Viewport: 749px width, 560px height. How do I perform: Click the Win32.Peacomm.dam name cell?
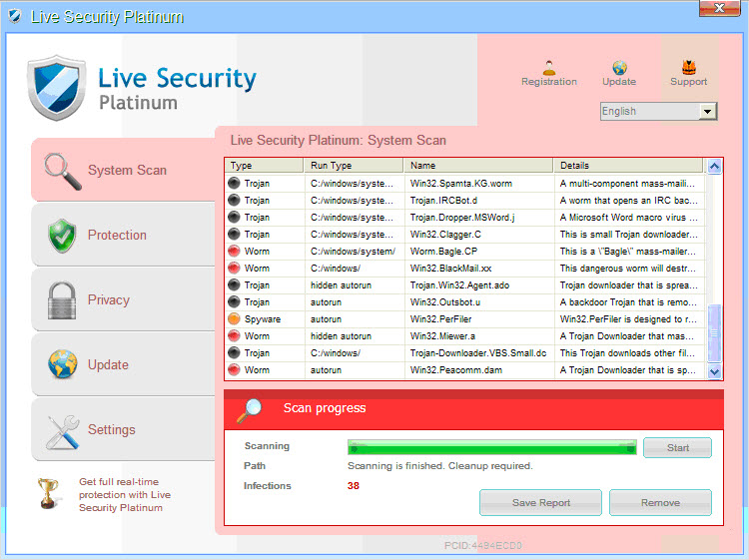(x=479, y=369)
